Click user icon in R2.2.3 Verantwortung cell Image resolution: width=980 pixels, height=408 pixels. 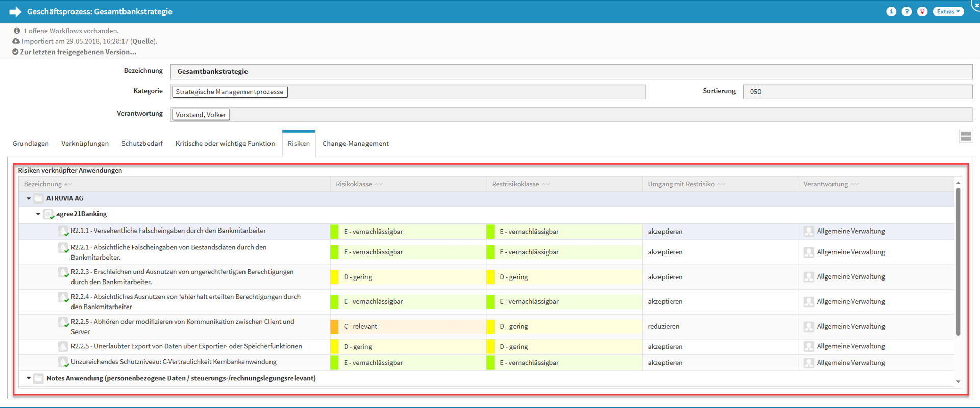(808, 277)
